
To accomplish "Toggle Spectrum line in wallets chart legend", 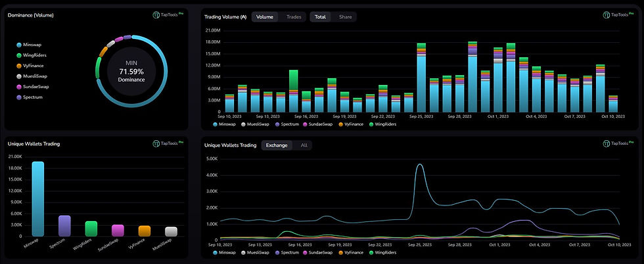I will point(288,252).
